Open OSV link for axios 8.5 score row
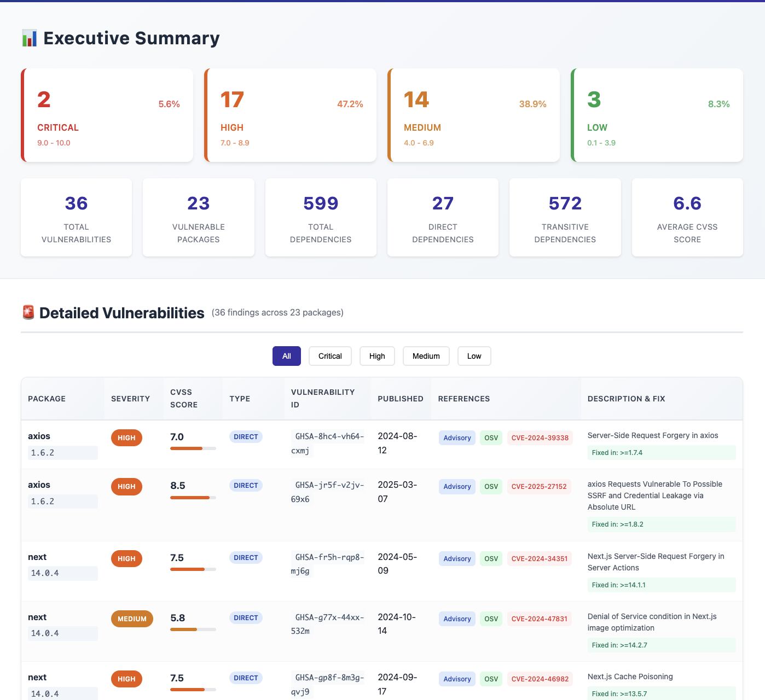Image resolution: width=765 pixels, height=700 pixels. pos(491,487)
